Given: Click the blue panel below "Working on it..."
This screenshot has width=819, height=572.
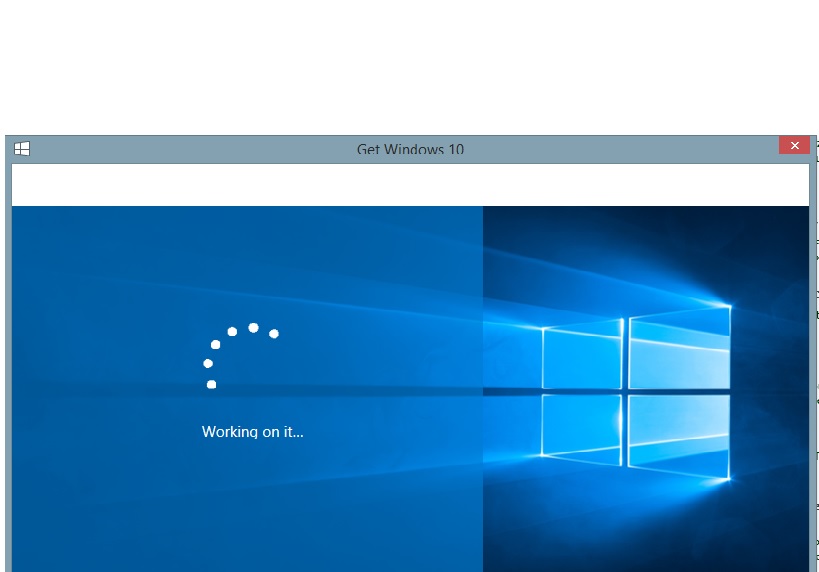Looking at the screenshot, I should click(250, 510).
